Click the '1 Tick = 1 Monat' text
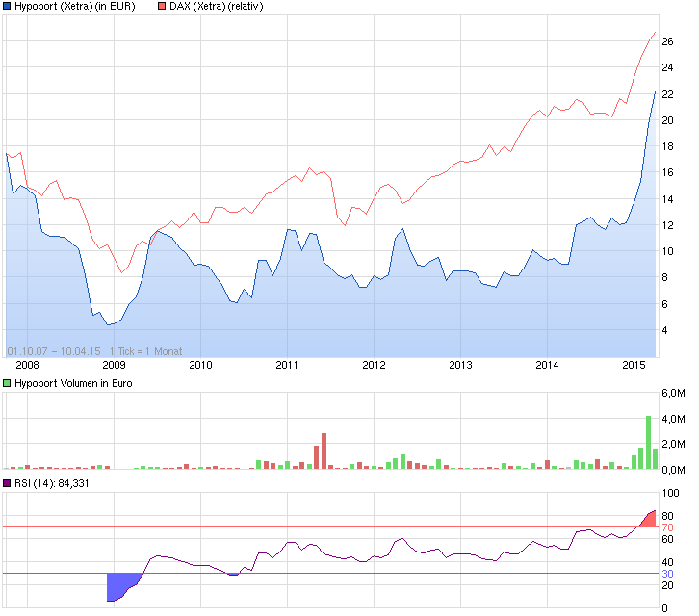 click(x=145, y=351)
